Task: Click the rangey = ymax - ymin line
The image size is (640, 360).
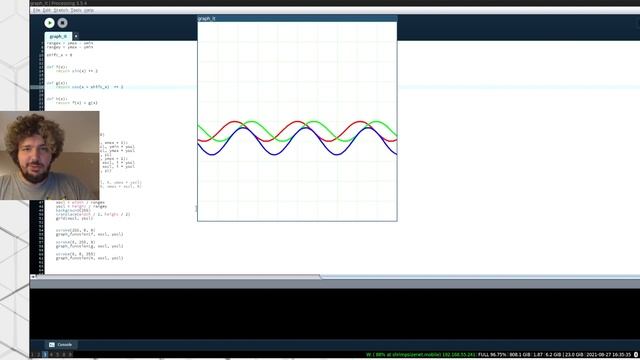Action: pyautogui.click(x=70, y=47)
